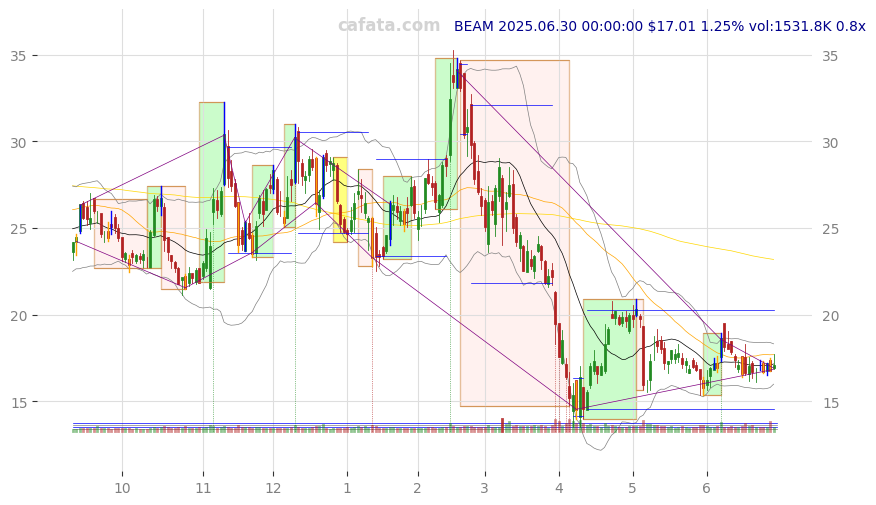The image size is (876, 505).
Task: Click the left y-axis label 35
Action: (18, 56)
